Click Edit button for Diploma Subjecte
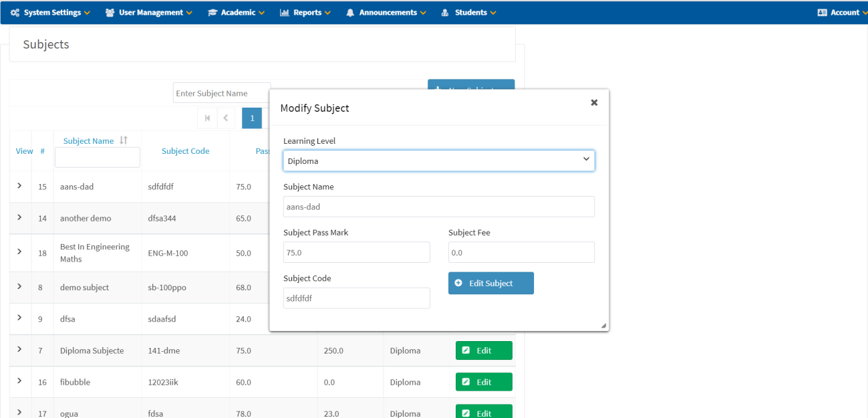Screen dimensions: 868x418 (x=484, y=350)
